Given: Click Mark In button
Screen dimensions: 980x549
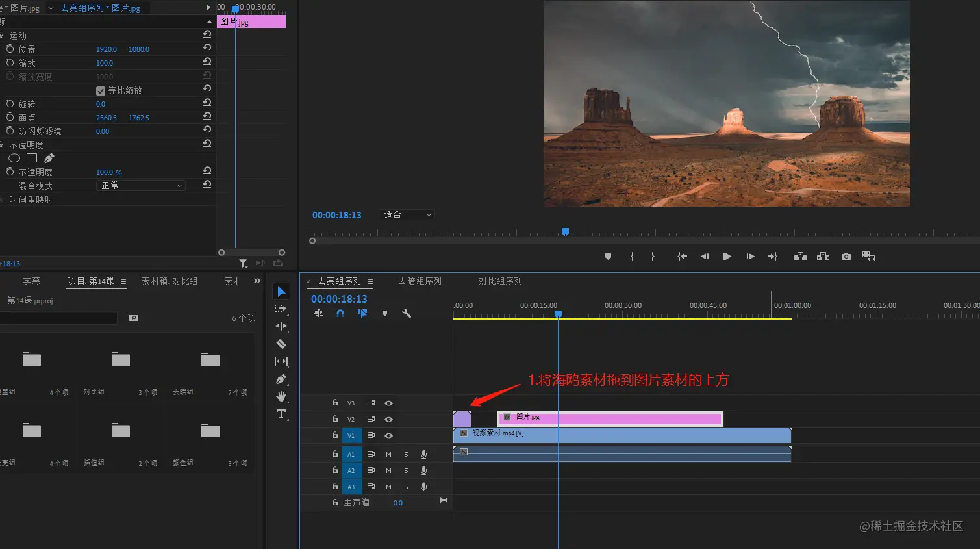Looking at the screenshot, I should (x=632, y=257).
